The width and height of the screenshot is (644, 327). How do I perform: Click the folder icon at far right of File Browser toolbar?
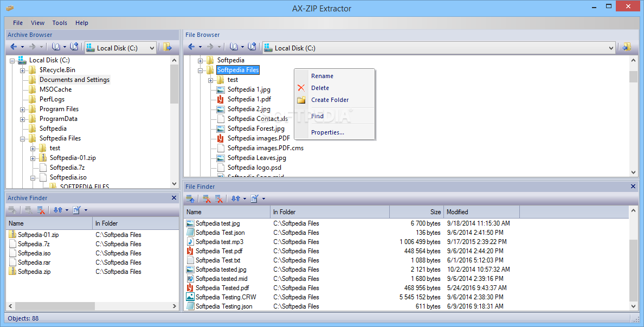[x=626, y=47]
